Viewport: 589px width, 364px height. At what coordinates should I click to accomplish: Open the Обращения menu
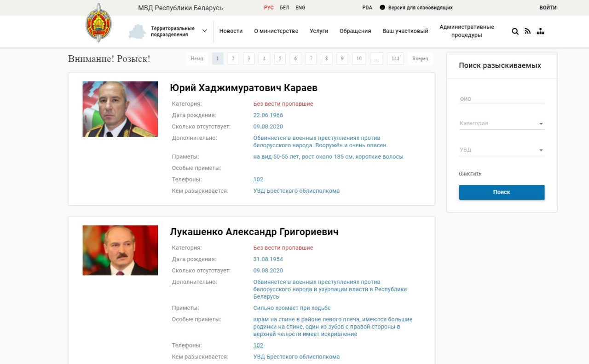pos(355,31)
